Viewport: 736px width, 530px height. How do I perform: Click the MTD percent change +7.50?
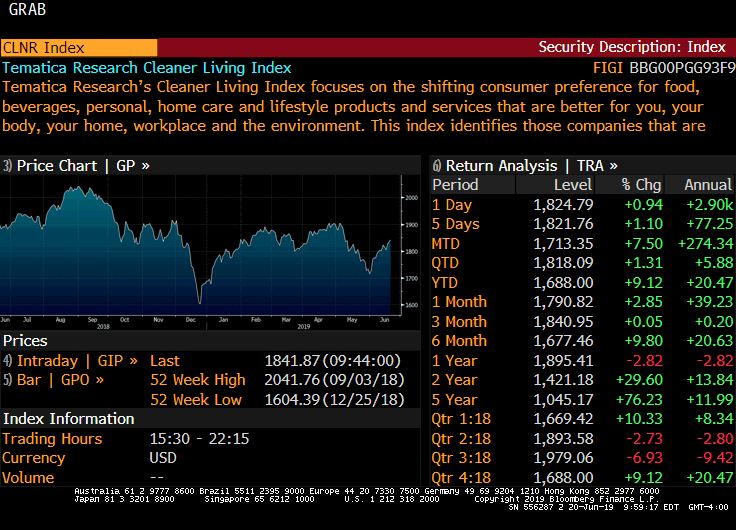(x=644, y=244)
